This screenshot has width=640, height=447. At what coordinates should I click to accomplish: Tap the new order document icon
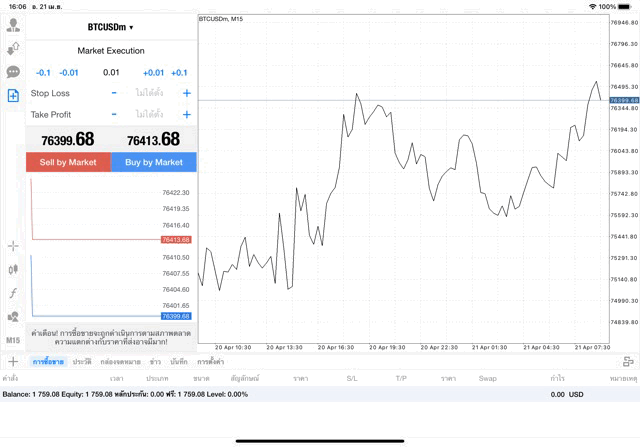[13, 95]
